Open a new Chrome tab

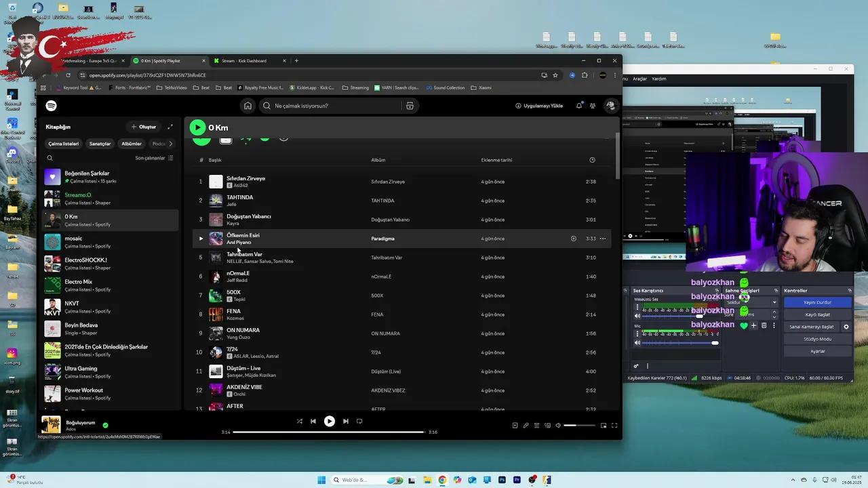click(x=296, y=61)
